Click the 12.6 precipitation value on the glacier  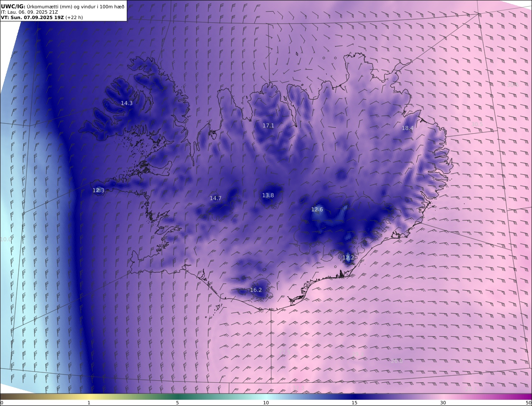click(317, 210)
